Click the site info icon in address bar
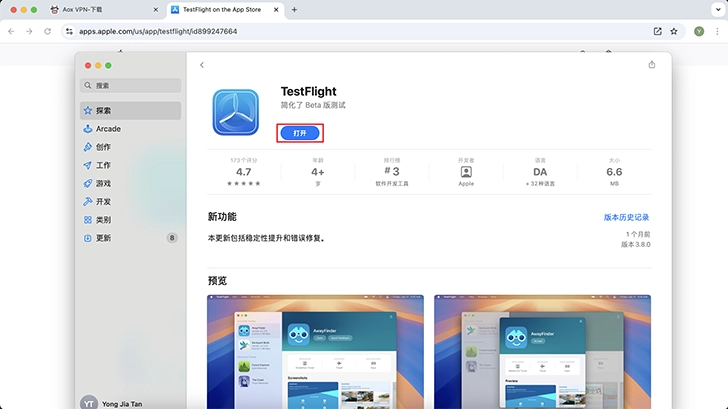 pos(69,31)
